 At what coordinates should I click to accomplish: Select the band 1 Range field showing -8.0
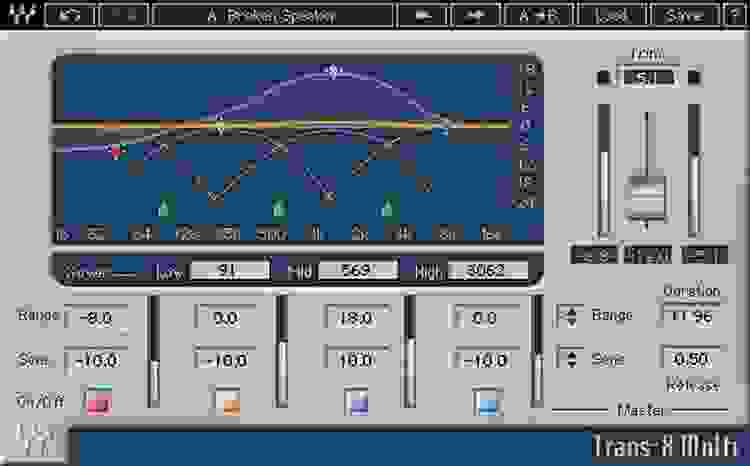[x=96, y=317]
